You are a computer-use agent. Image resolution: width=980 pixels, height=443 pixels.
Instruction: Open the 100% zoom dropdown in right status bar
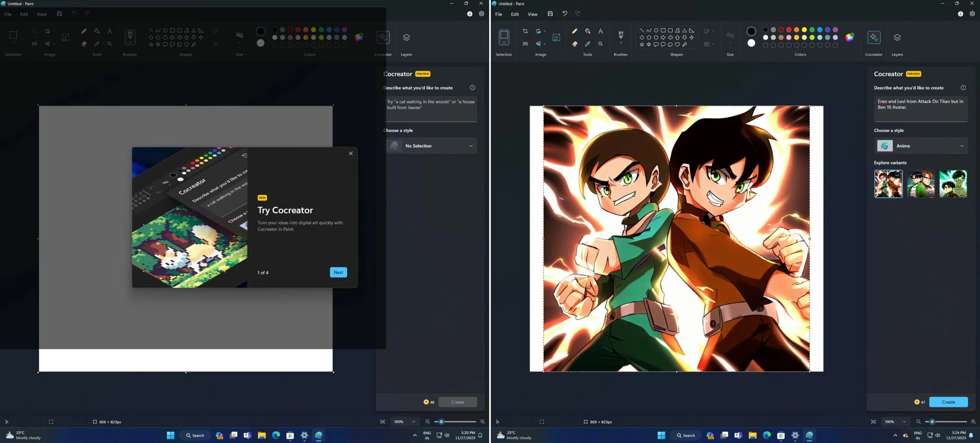pyautogui.click(x=895, y=422)
